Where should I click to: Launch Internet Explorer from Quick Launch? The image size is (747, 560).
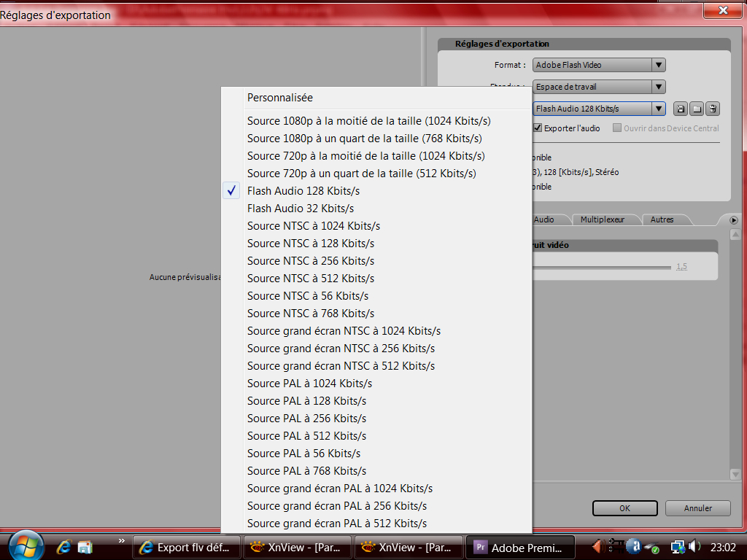click(x=63, y=547)
